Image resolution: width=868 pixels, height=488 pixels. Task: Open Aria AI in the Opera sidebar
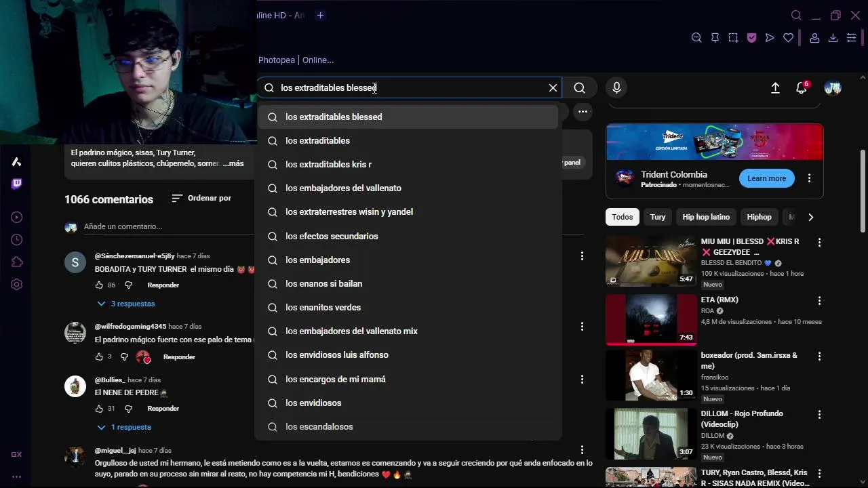tap(16, 161)
